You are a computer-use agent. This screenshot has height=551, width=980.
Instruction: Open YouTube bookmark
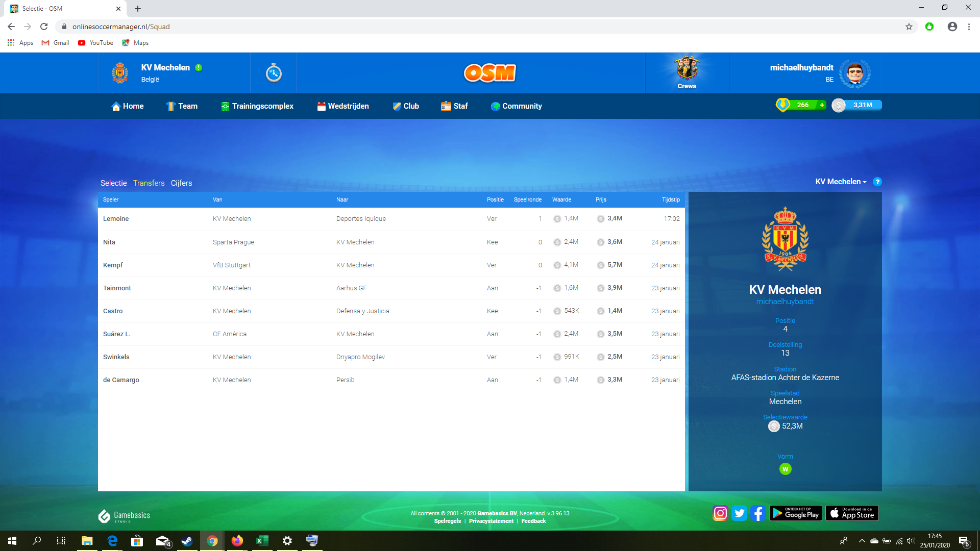[x=95, y=43]
